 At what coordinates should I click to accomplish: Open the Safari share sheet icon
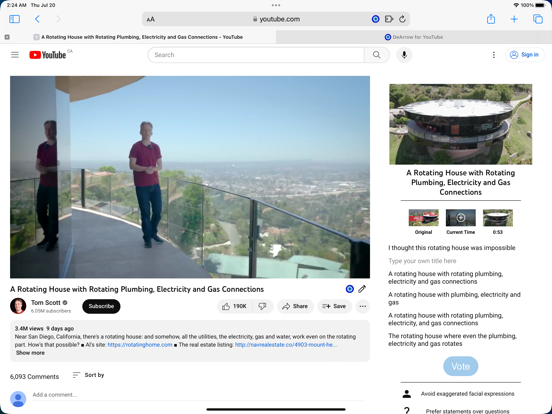tap(491, 19)
